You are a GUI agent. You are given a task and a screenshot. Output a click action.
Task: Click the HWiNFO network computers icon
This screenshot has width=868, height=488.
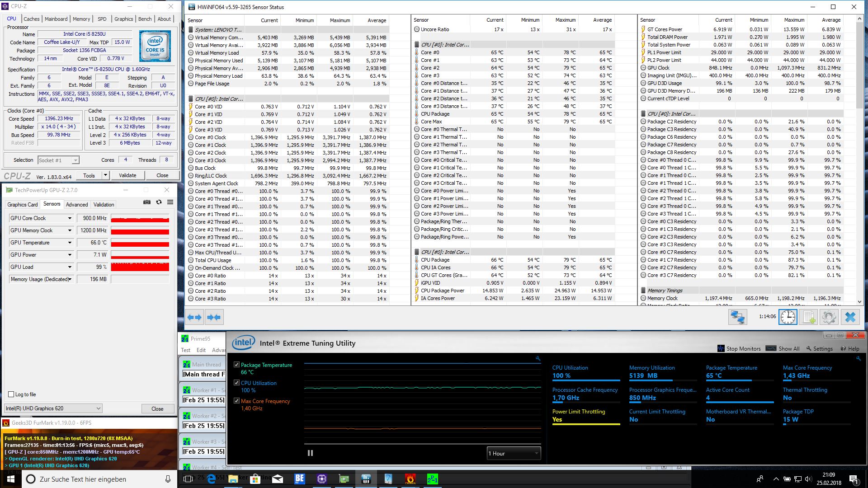coord(737,317)
